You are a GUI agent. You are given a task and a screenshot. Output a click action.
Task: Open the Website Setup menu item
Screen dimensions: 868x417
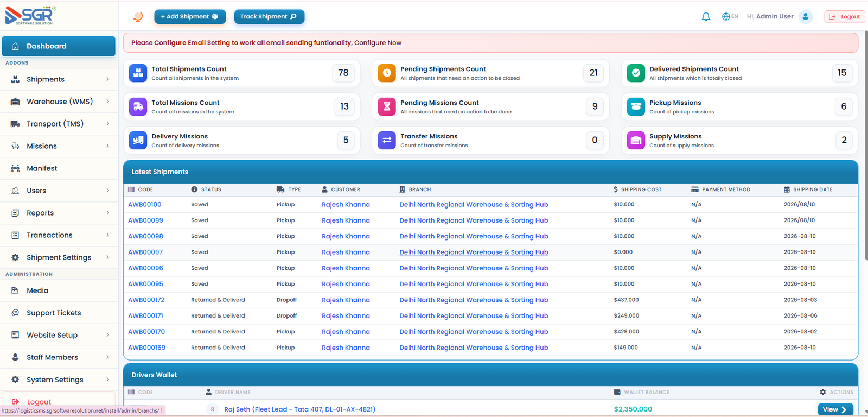point(59,335)
